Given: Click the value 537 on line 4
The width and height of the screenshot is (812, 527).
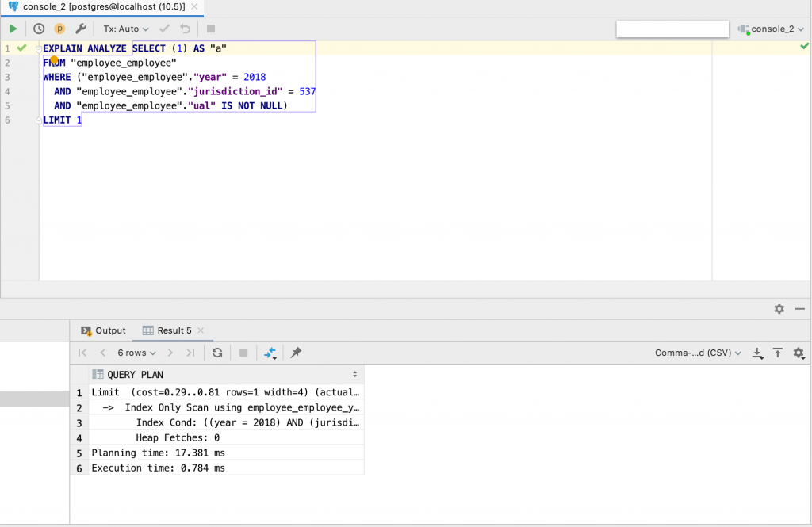Looking at the screenshot, I should coord(308,92).
